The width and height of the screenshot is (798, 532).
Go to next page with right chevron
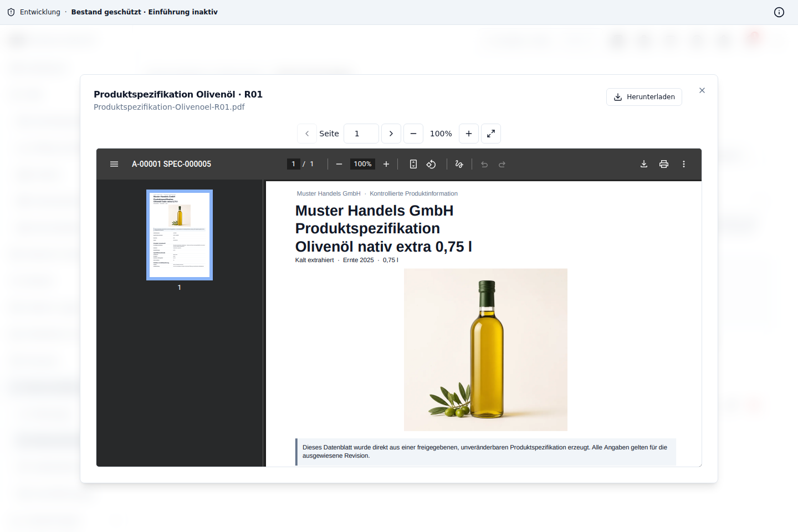[x=391, y=134]
